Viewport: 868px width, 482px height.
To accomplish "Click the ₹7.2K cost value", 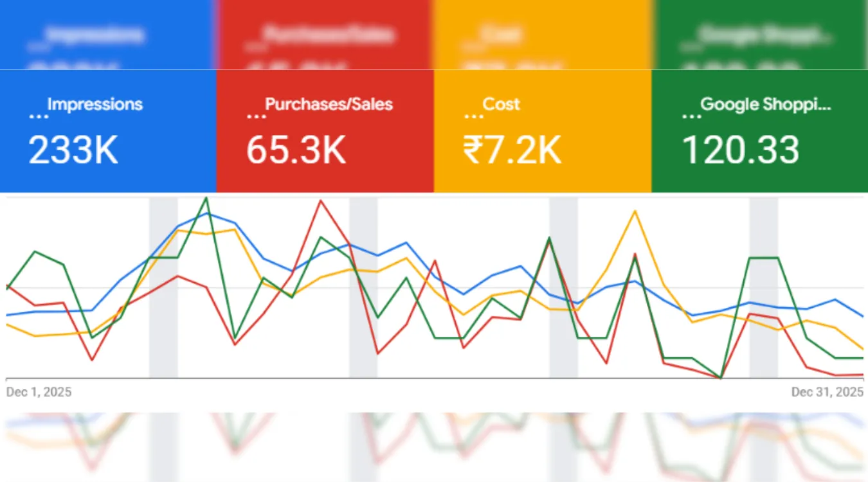I will pyautogui.click(x=512, y=150).
